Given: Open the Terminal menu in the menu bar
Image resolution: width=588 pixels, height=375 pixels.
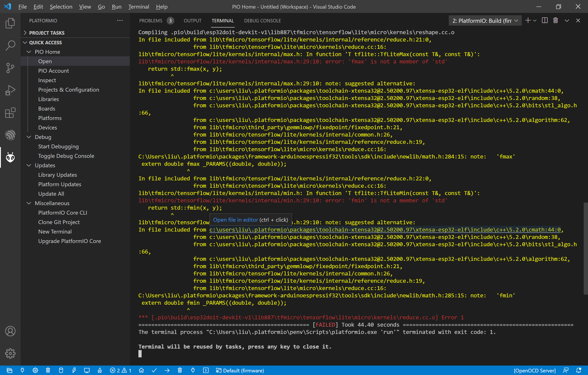Looking at the screenshot, I should pyautogui.click(x=138, y=7).
